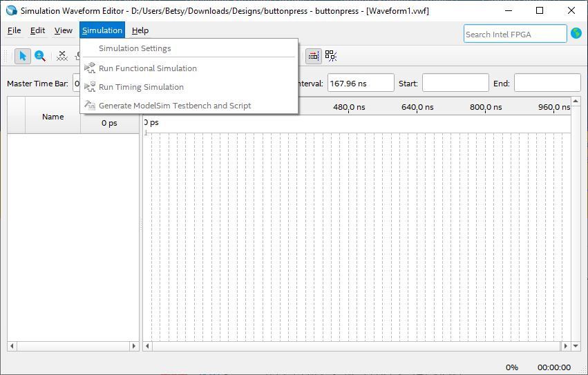Choose Generate ModelSim Testbench and Script
The image size is (588, 375).
(189, 106)
